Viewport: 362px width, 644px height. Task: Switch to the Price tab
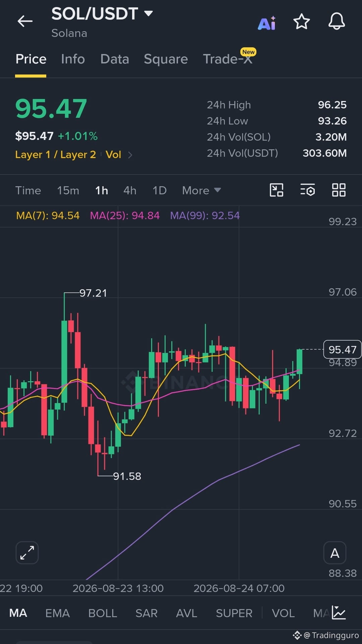[31, 59]
